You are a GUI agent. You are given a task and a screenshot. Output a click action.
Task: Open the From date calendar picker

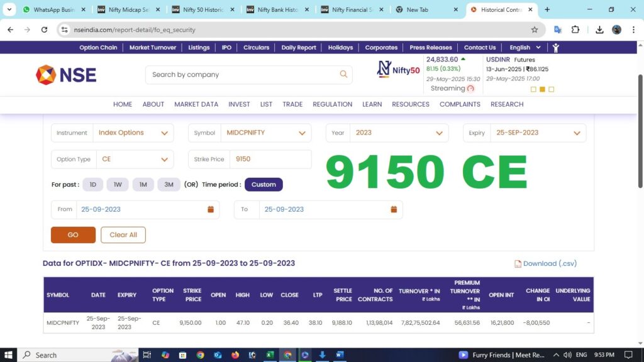211,209
